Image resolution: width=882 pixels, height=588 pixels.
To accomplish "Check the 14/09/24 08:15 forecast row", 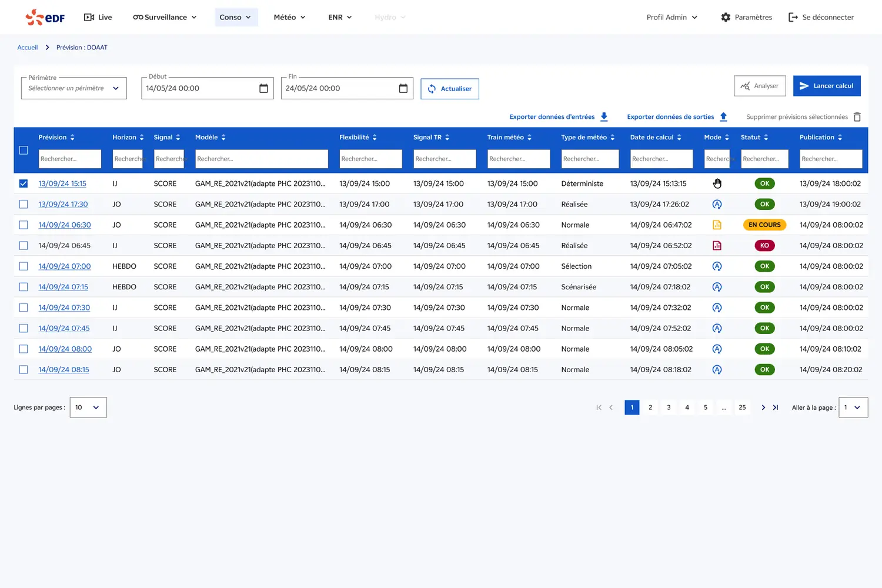I will click(x=24, y=370).
